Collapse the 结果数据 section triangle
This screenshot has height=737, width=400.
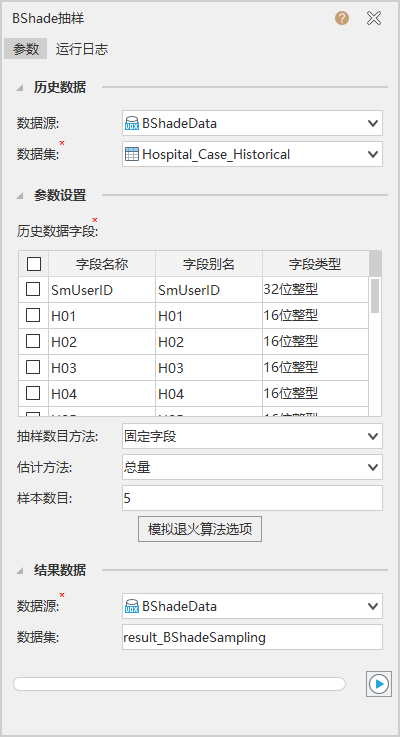click(x=20, y=571)
